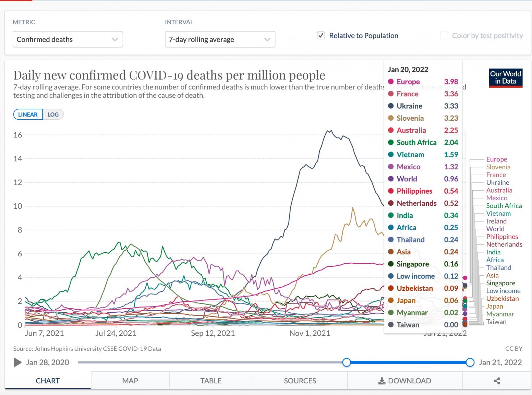The image size is (532, 395).
Task: Select the LINEAR scale option
Action: coord(27,114)
